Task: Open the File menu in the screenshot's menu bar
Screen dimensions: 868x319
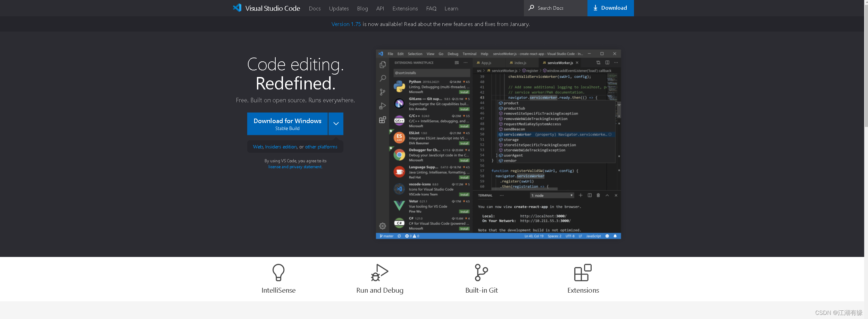Action: click(x=390, y=54)
